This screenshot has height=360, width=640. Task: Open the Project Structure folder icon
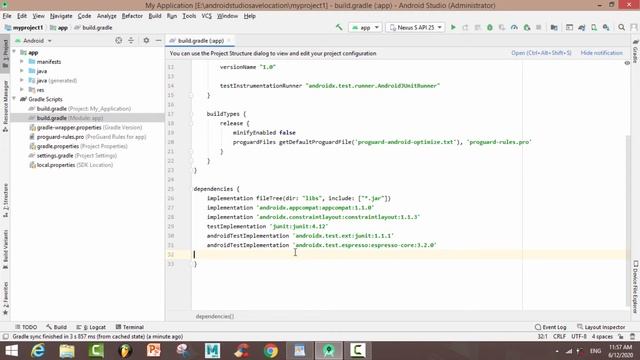pyautogui.click(x=554, y=27)
